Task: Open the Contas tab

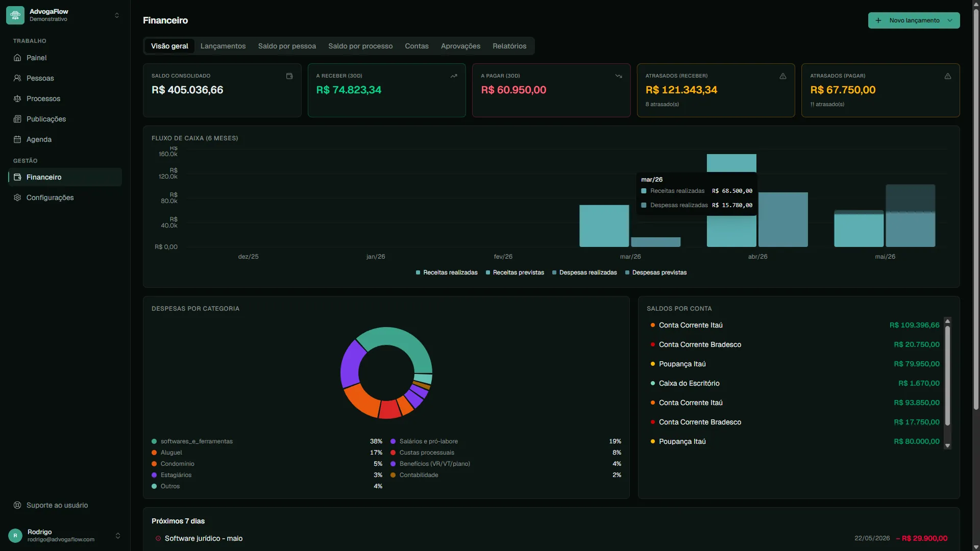Action: tap(416, 46)
